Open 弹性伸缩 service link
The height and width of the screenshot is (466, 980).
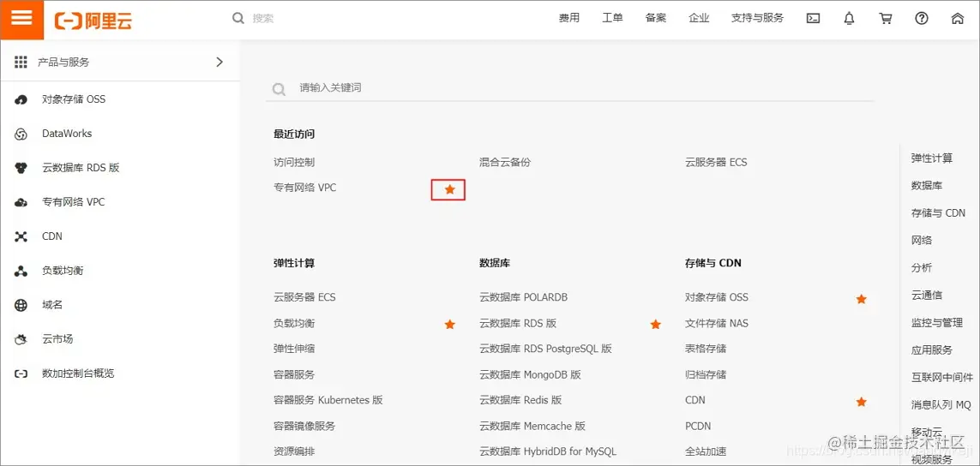click(x=294, y=349)
